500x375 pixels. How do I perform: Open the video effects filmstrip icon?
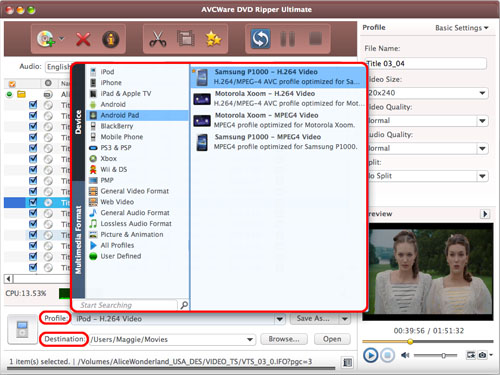(x=186, y=39)
